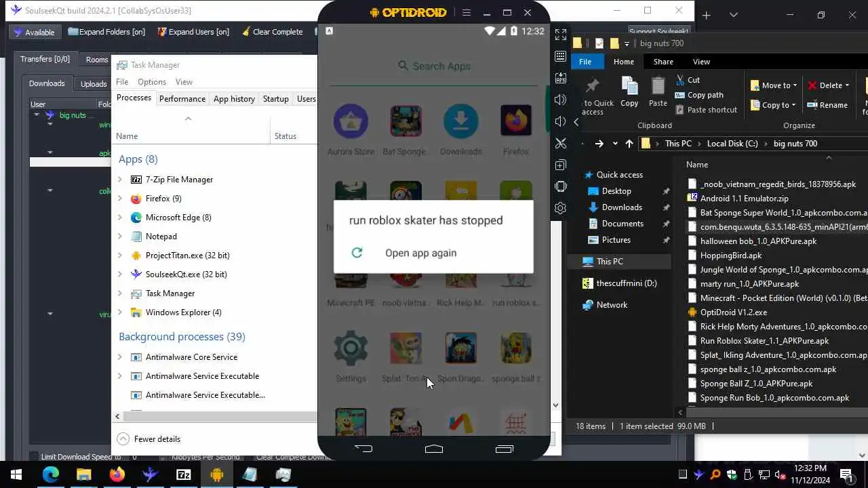Open the 7-Zip icon on the taskbar
Viewport: 868px width, 488px height.
coord(183,474)
